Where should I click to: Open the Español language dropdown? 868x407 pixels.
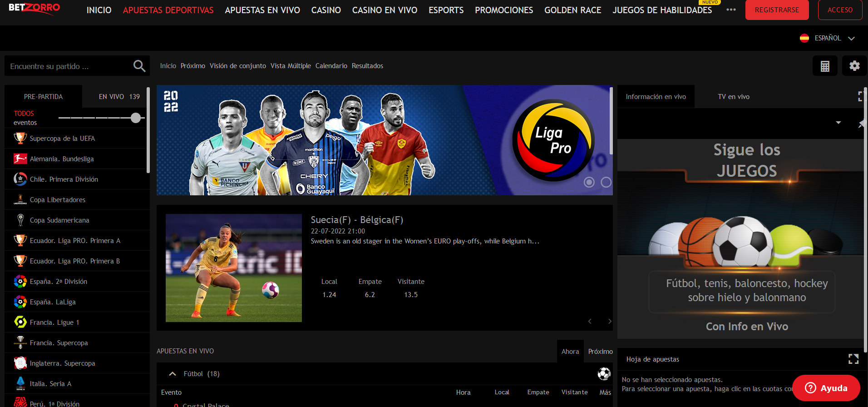(835, 38)
